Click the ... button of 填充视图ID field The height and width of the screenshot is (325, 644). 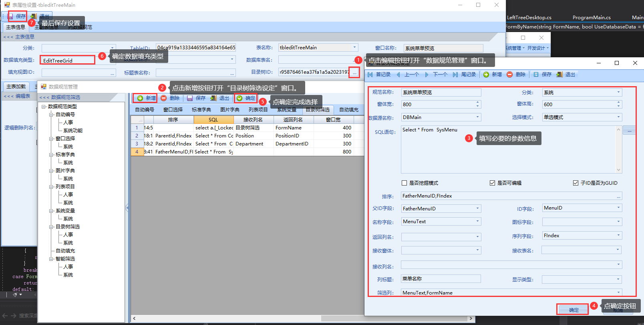pos(113,73)
